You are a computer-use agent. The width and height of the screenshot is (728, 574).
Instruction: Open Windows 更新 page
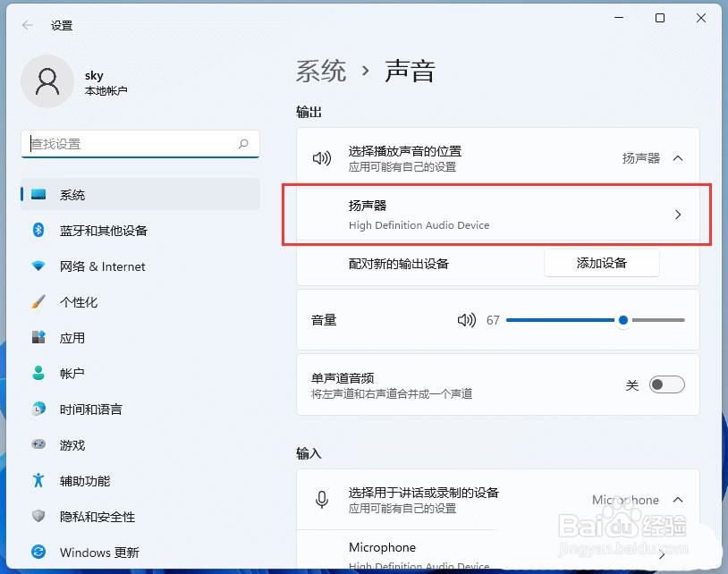[140, 552]
